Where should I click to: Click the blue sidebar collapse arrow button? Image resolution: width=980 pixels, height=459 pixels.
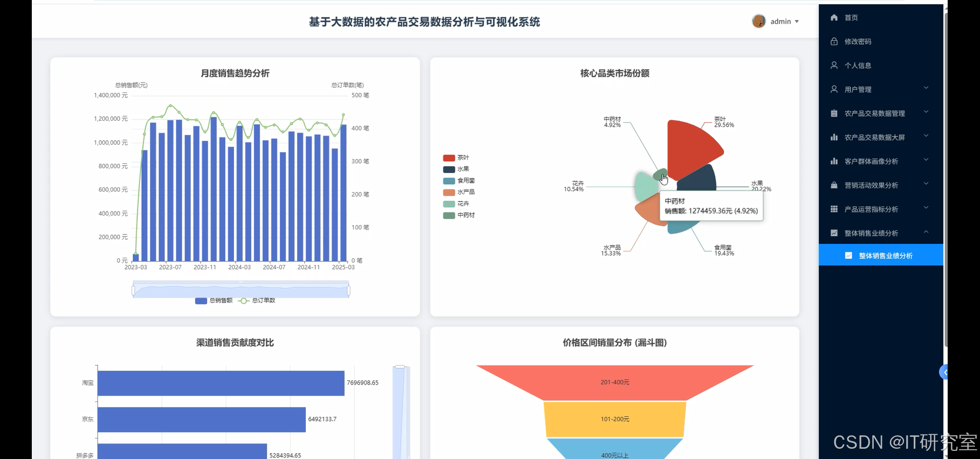click(x=944, y=372)
